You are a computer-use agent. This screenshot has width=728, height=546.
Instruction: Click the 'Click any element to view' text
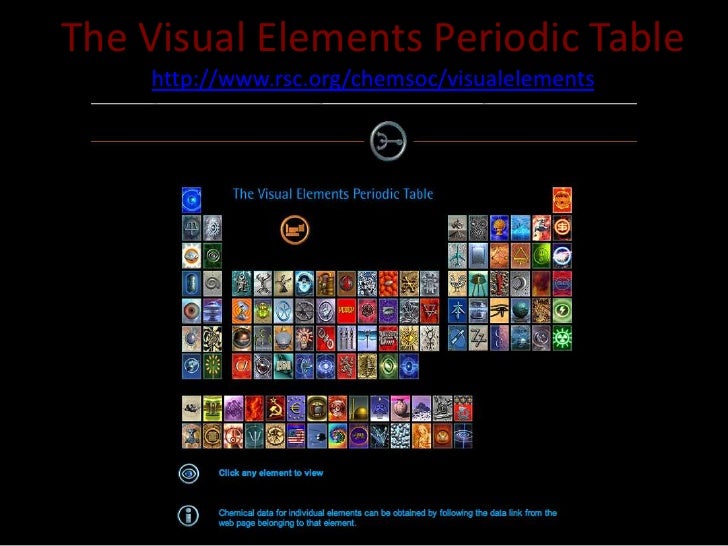(x=271, y=473)
